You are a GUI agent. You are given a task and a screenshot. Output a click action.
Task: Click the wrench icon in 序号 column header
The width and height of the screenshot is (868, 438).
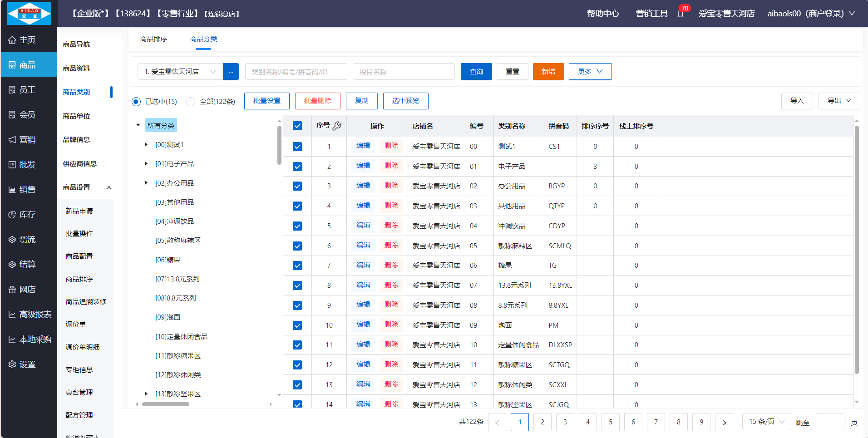[337, 126]
